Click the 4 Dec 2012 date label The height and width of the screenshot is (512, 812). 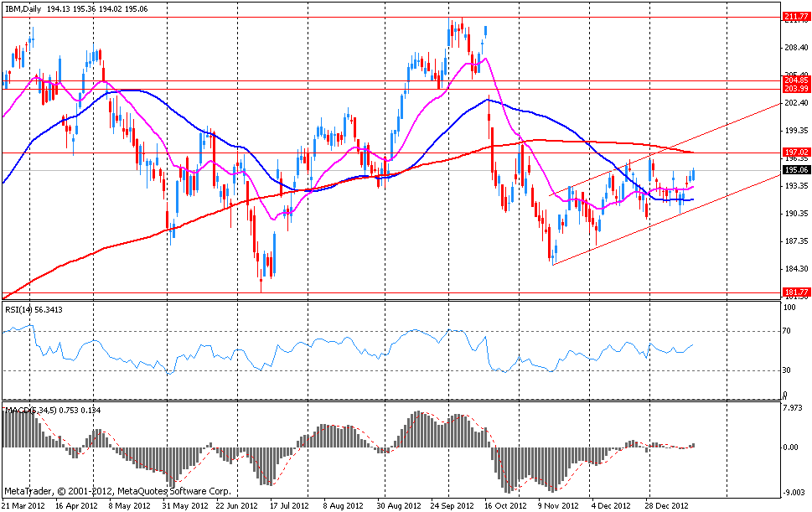pos(612,506)
